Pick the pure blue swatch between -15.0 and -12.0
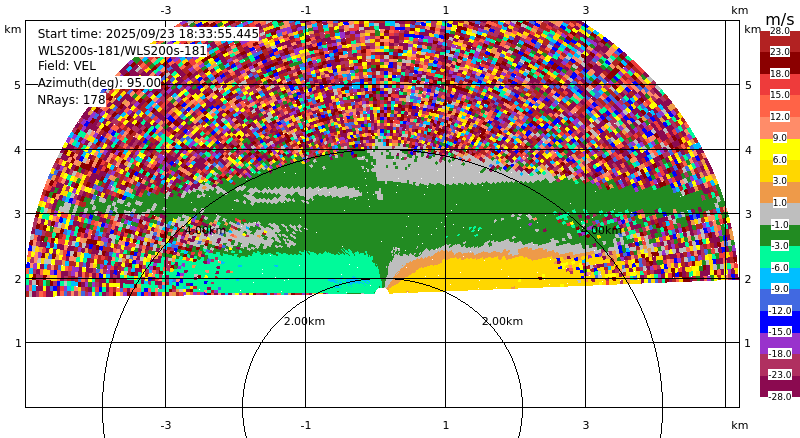 (780, 322)
